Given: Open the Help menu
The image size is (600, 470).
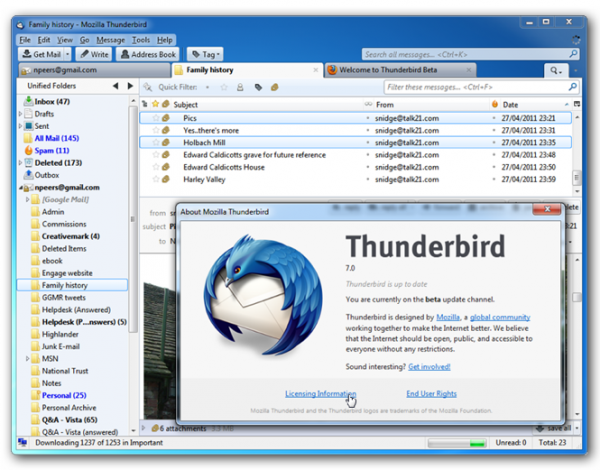Looking at the screenshot, I should tap(165, 40).
